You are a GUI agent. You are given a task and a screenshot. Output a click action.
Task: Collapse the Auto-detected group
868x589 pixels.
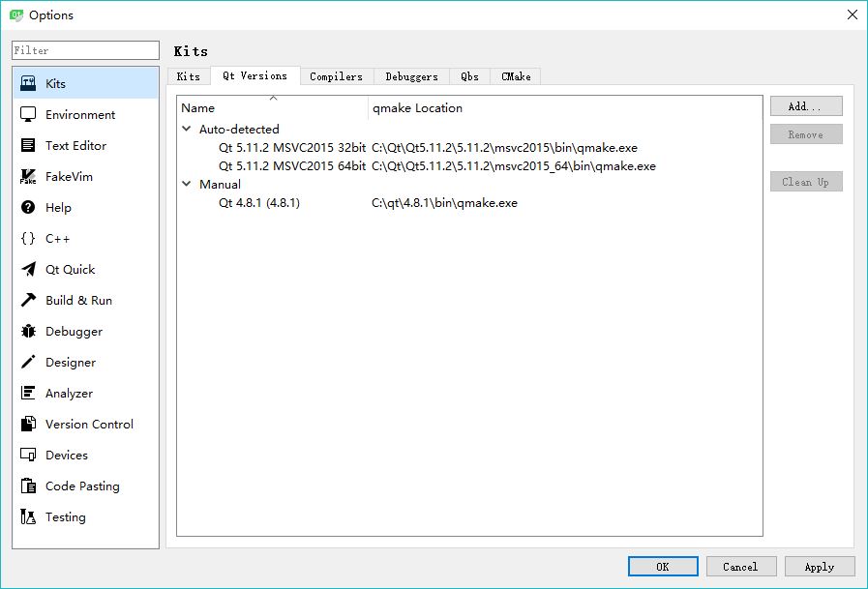tap(185, 129)
